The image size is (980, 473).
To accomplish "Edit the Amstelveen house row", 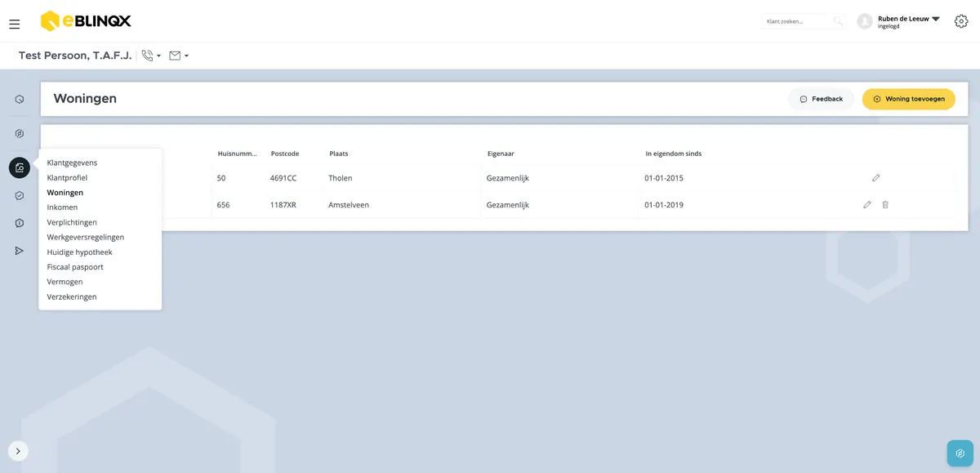I will point(867,204).
